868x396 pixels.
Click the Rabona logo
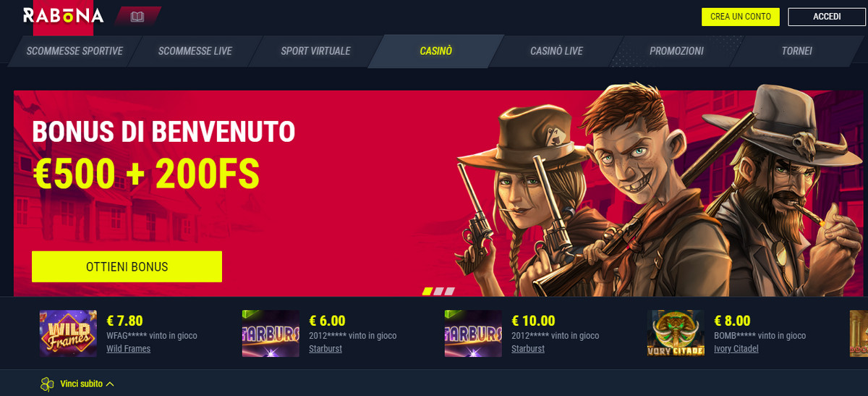pos(63,17)
